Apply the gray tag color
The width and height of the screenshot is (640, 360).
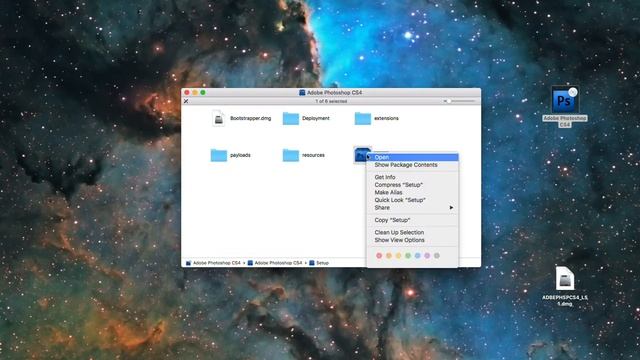[x=437, y=256]
